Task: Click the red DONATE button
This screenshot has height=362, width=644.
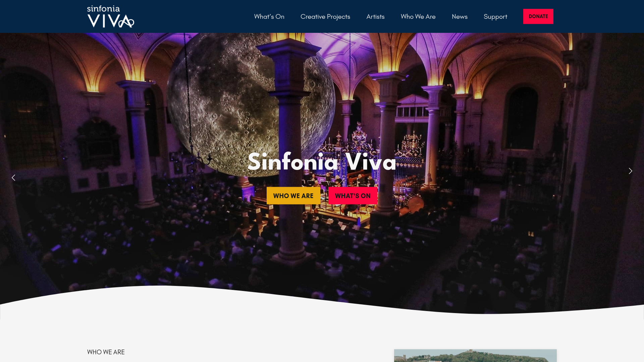Action: [x=538, y=16]
